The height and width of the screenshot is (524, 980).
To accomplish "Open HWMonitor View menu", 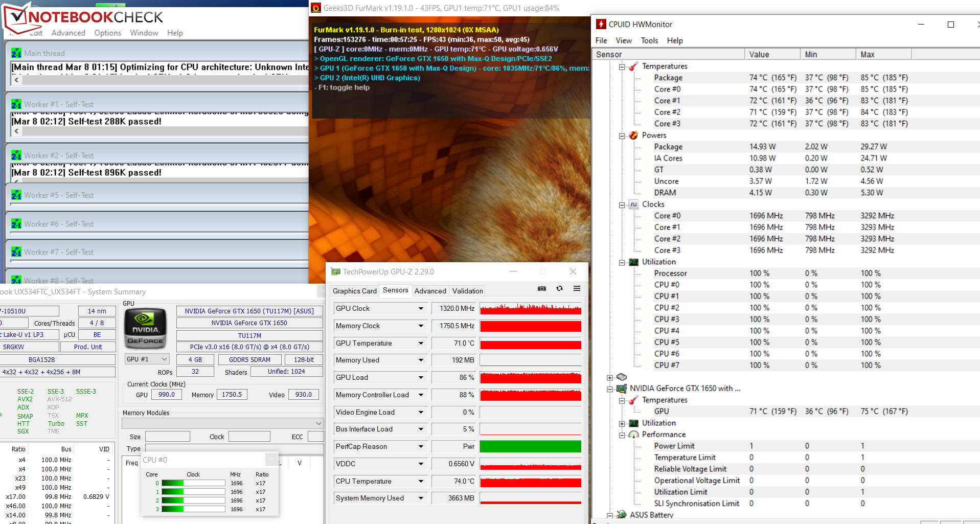I will click(x=624, y=40).
